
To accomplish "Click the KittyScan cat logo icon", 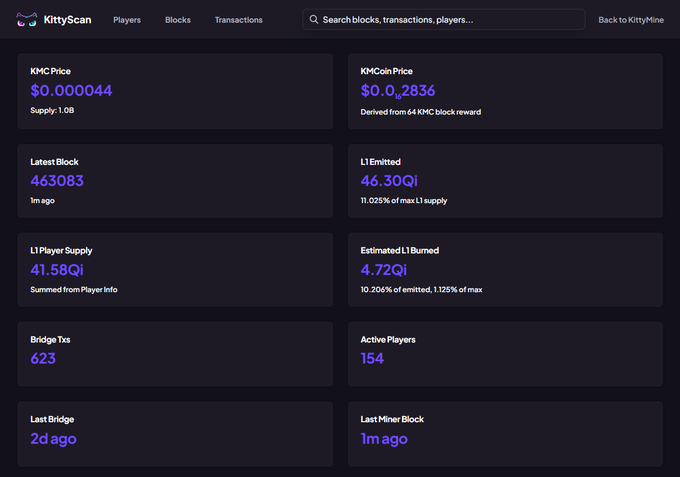I will coord(26,20).
